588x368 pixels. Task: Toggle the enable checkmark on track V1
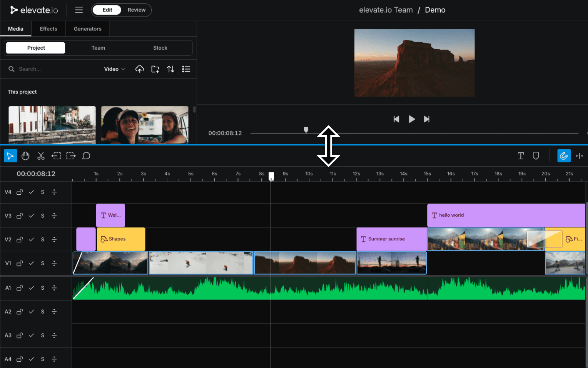tap(32, 263)
